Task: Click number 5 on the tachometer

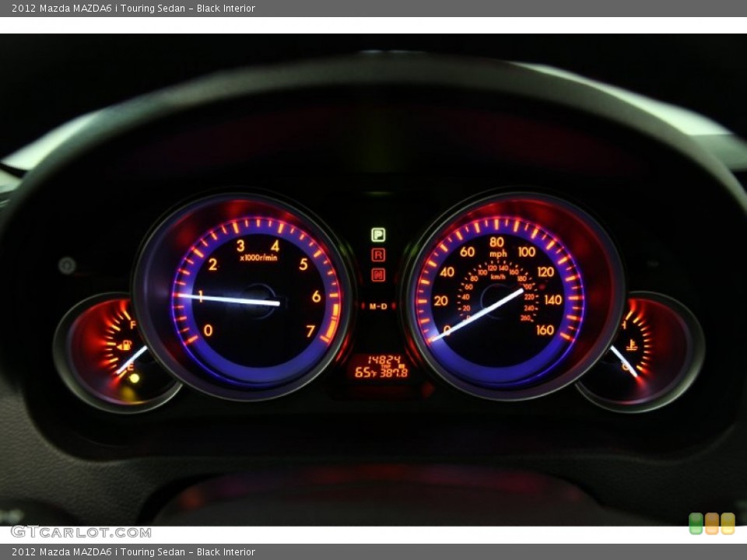Action: click(x=303, y=264)
